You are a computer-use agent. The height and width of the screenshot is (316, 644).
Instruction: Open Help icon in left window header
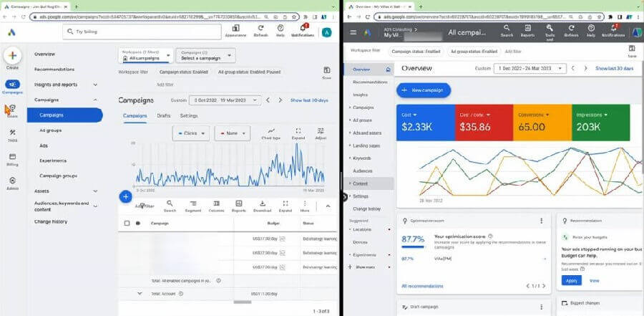click(x=280, y=29)
